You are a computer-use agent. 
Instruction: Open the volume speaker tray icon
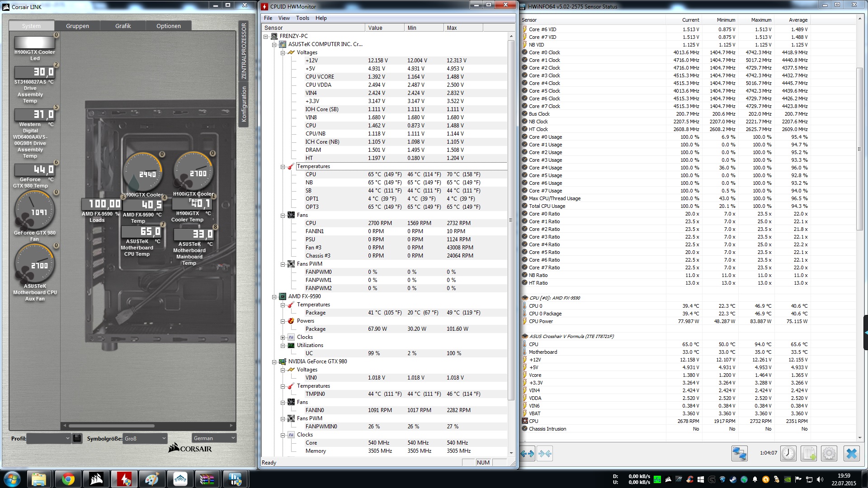click(x=820, y=479)
